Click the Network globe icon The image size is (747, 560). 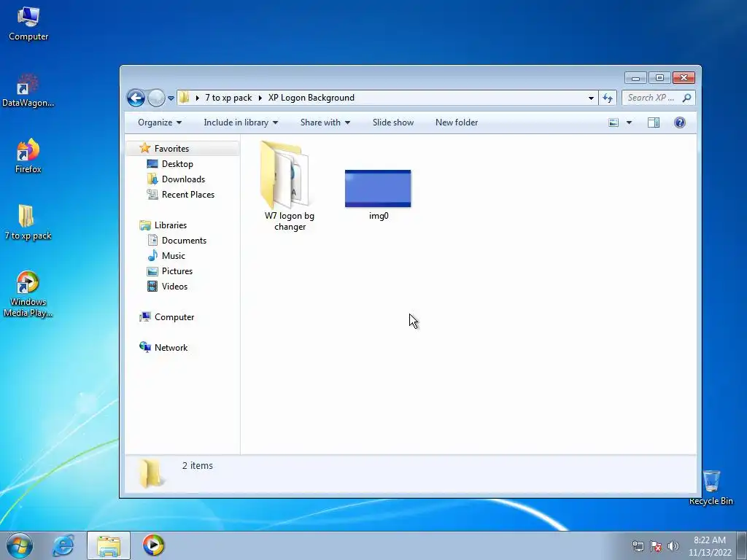point(145,347)
